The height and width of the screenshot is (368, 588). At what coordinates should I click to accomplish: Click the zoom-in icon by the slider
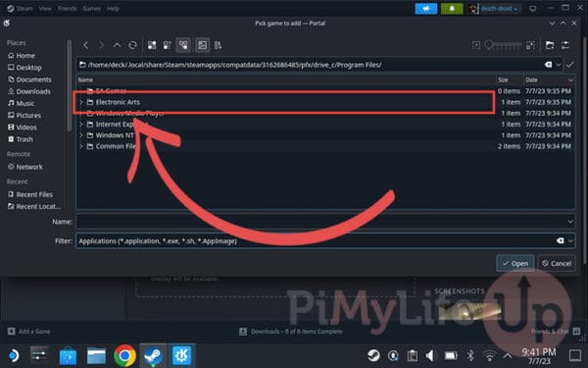[x=530, y=45]
